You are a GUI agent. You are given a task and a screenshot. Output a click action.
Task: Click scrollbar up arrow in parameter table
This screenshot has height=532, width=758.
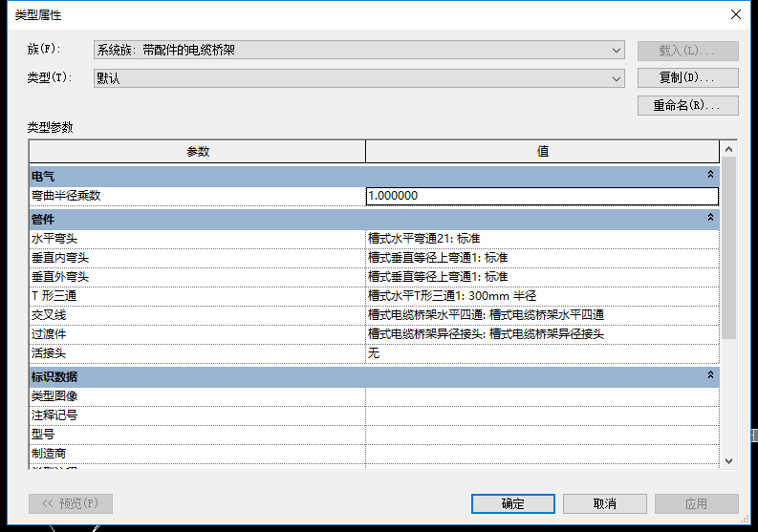[729, 149]
